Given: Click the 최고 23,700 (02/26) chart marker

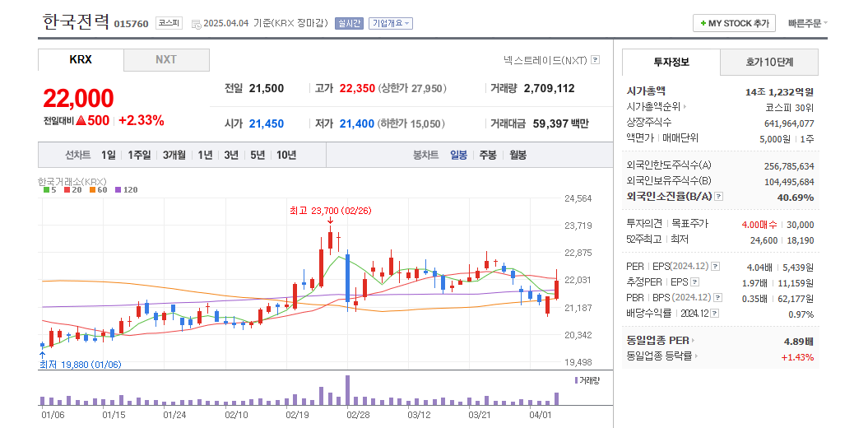Looking at the screenshot, I should (x=331, y=211).
